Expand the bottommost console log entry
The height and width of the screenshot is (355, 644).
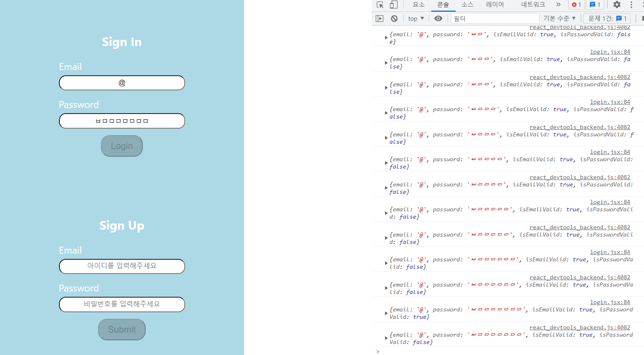[x=386, y=338]
